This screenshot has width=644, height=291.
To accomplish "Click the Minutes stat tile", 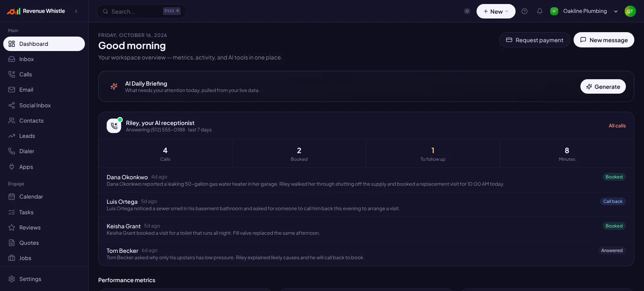I will (x=567, y=154).
